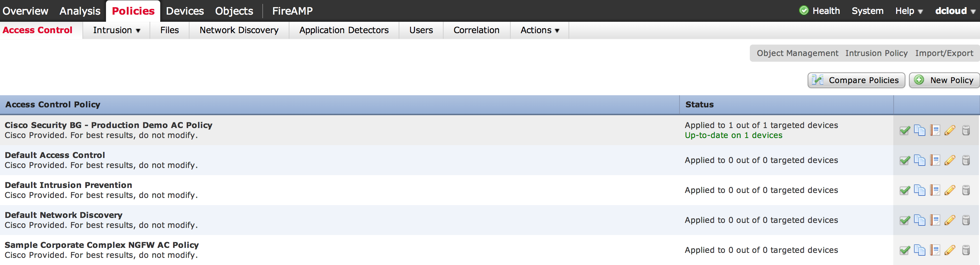Screen dimensions: 980x265
Task: Copy the Default Access Control policy
Action: pyautogui.click(x=920, y=160)
